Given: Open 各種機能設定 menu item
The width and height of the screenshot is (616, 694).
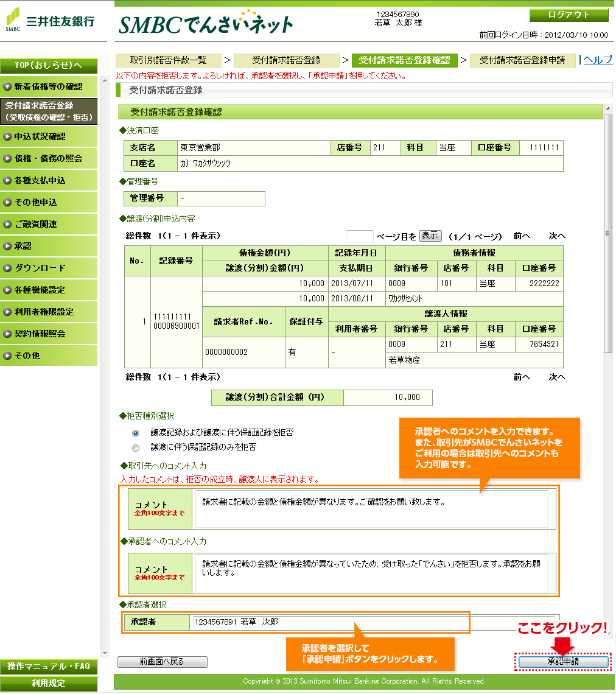Looking at the screenshot, I should [49, 290].
